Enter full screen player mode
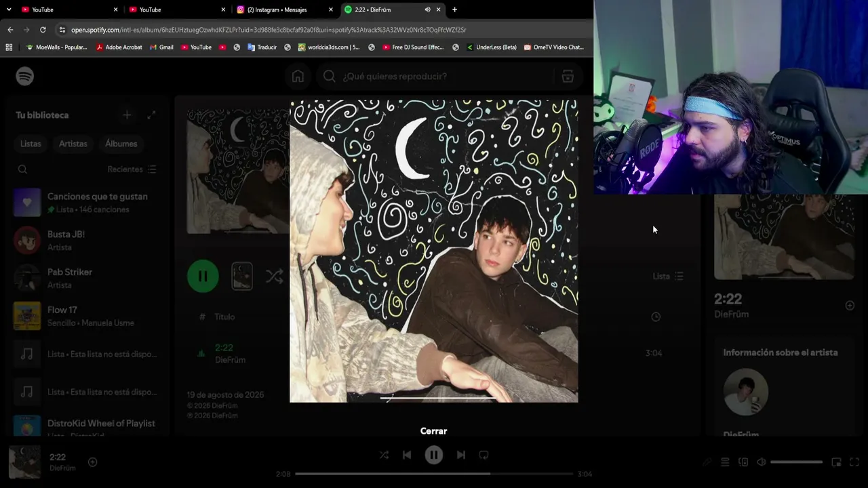The width and height of the screenshot is (868, 488). pos(854,462)
